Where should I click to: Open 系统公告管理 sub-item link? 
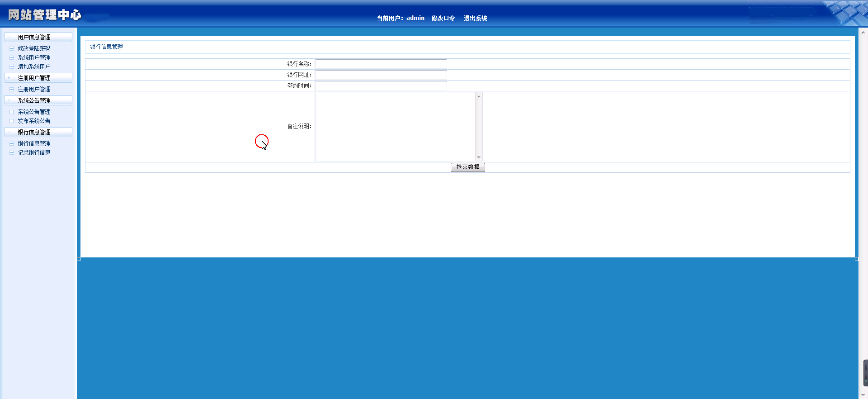[34, 112]
